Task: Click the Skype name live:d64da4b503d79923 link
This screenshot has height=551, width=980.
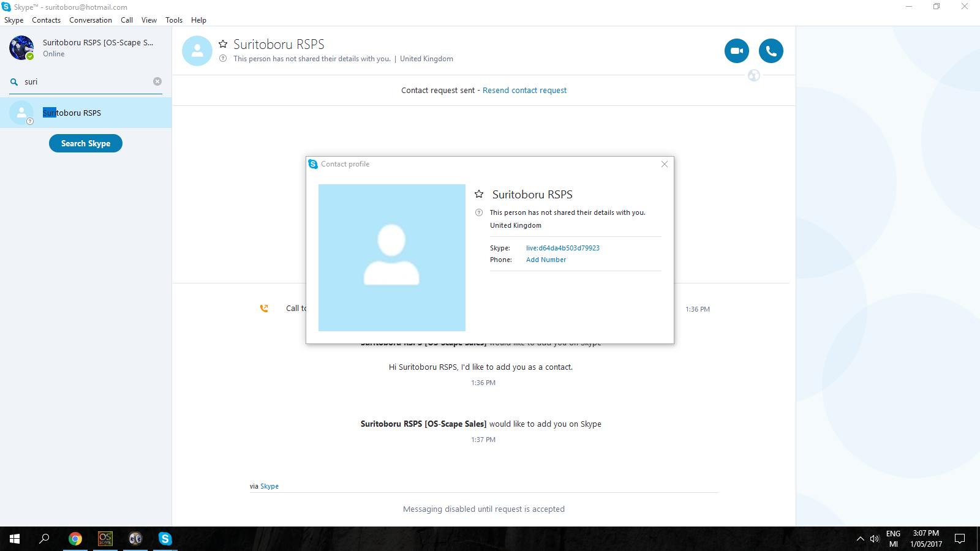Action: coord(563,248)
